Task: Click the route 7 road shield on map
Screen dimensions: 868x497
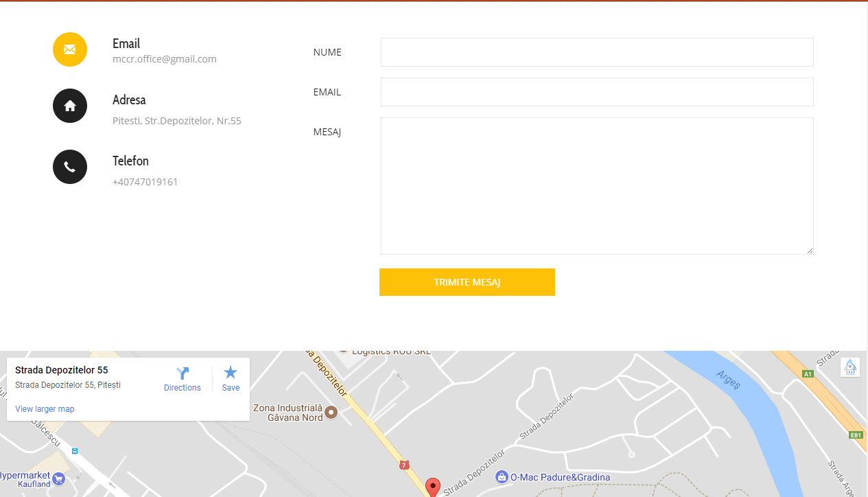Action: [x=405, y=465]
